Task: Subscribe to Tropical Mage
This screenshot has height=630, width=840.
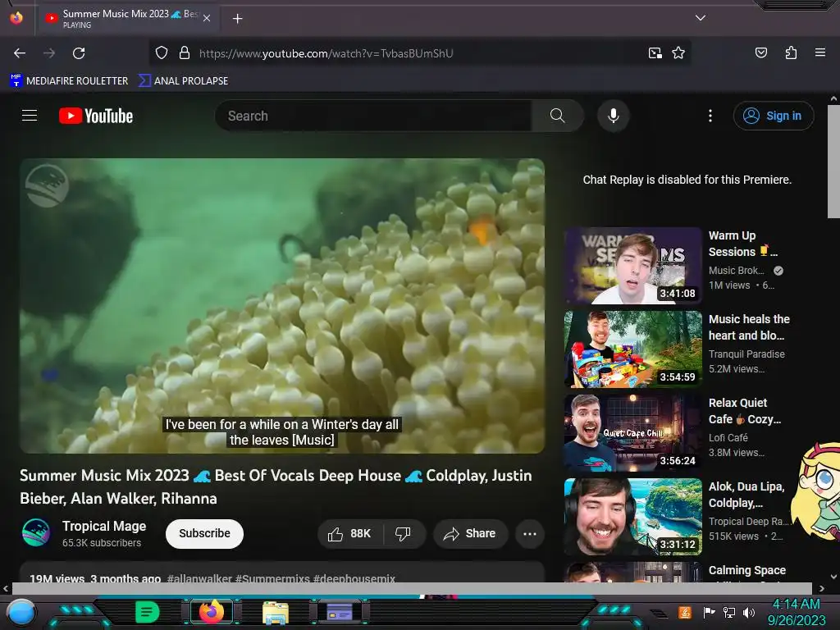Action: click(x=204, y=533)
